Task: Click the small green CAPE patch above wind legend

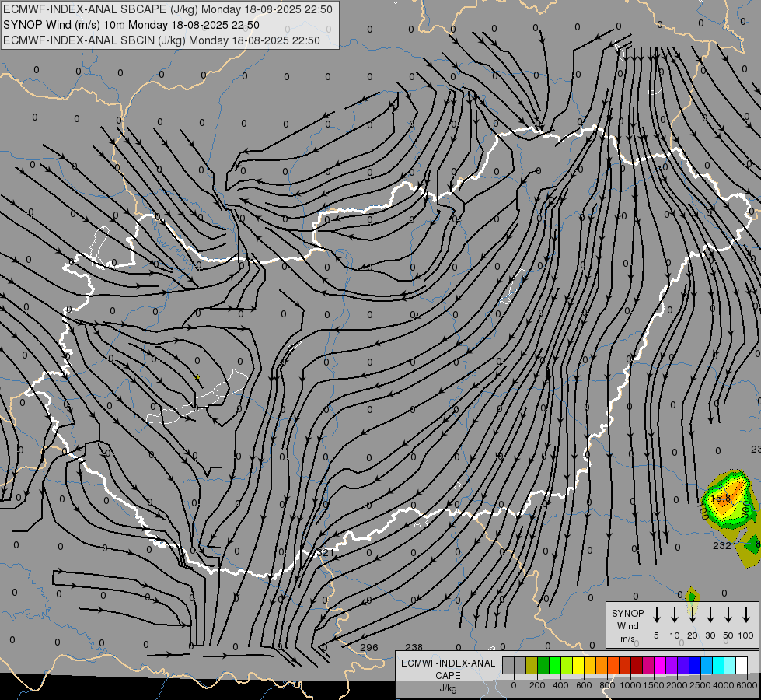Action: coord(692,596)
